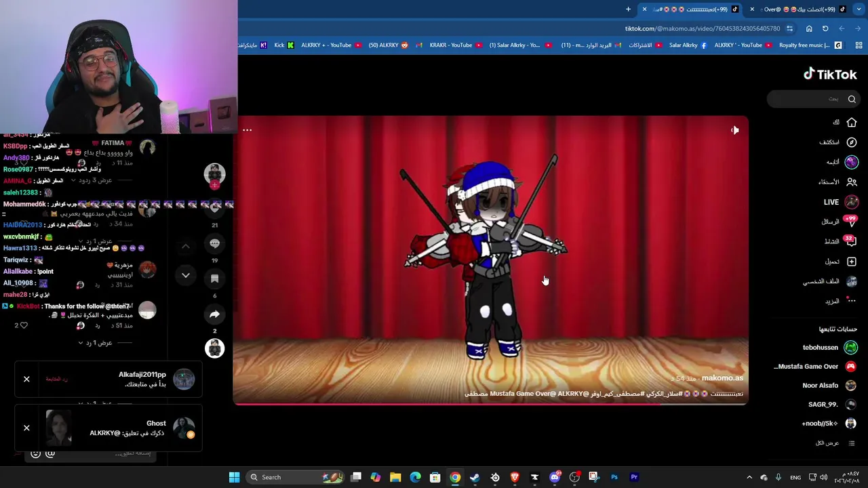
Task: Click the tiktok.com address bar URL
Action: tap(703, 28)
